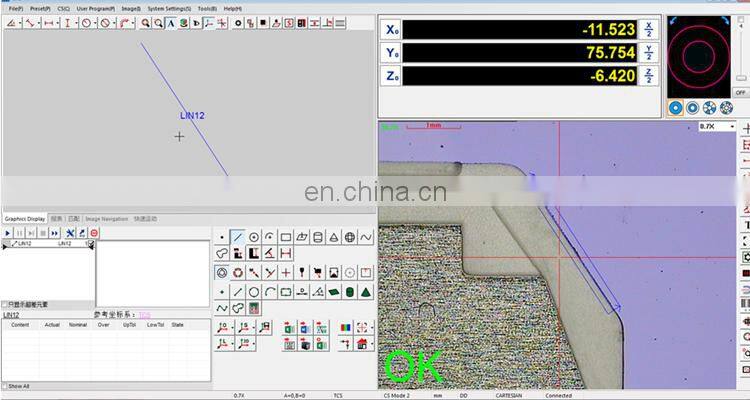Select the green cone construct tool

pyautogui.click(x=366, y=292)
